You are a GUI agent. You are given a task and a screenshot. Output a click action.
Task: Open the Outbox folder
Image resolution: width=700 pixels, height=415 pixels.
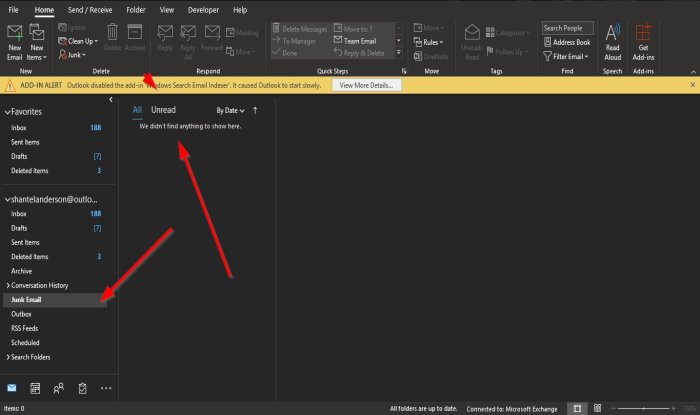pos(56,314)
